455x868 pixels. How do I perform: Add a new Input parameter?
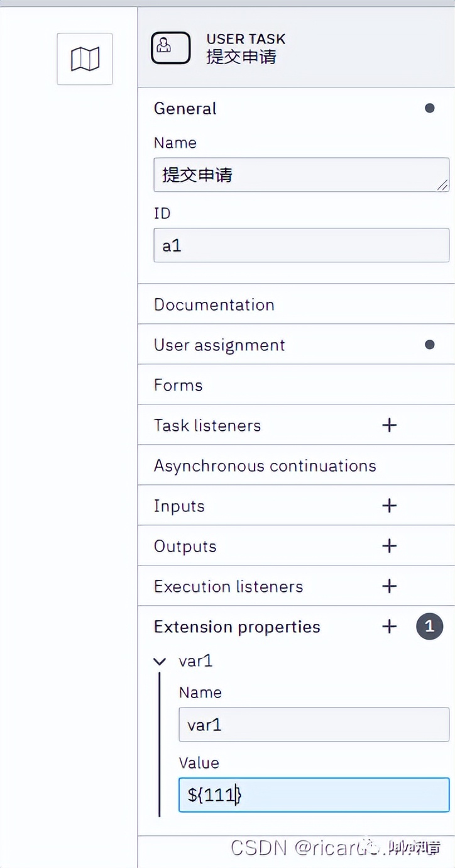tap(390, 506)
